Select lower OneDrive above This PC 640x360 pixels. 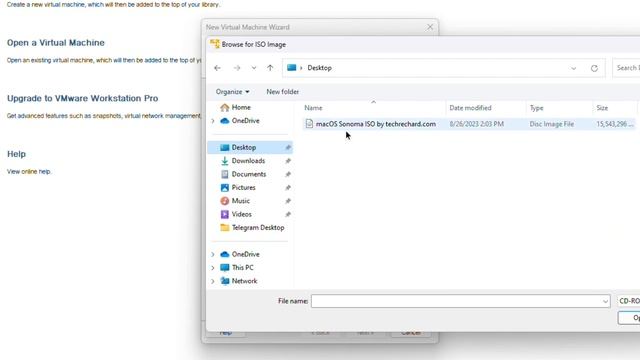pos(245,254)
